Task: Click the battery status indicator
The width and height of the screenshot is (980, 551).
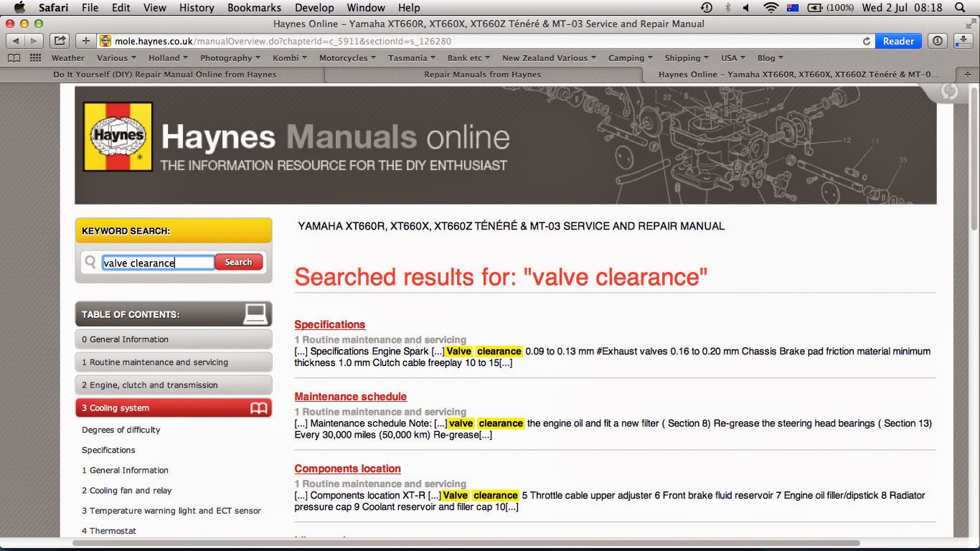Action: click(x=831, y=7)
